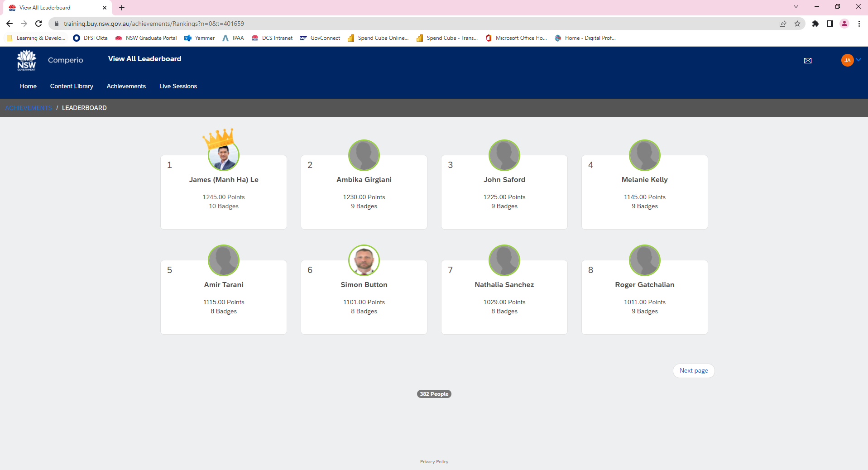Open the Live Sessions menu item
The height and width of the screenshot is (470, 868).
[178, 86]
